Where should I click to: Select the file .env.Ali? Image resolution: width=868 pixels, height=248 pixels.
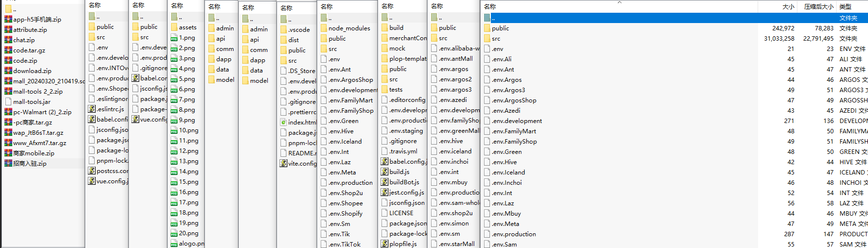click(x=502, y=59)
